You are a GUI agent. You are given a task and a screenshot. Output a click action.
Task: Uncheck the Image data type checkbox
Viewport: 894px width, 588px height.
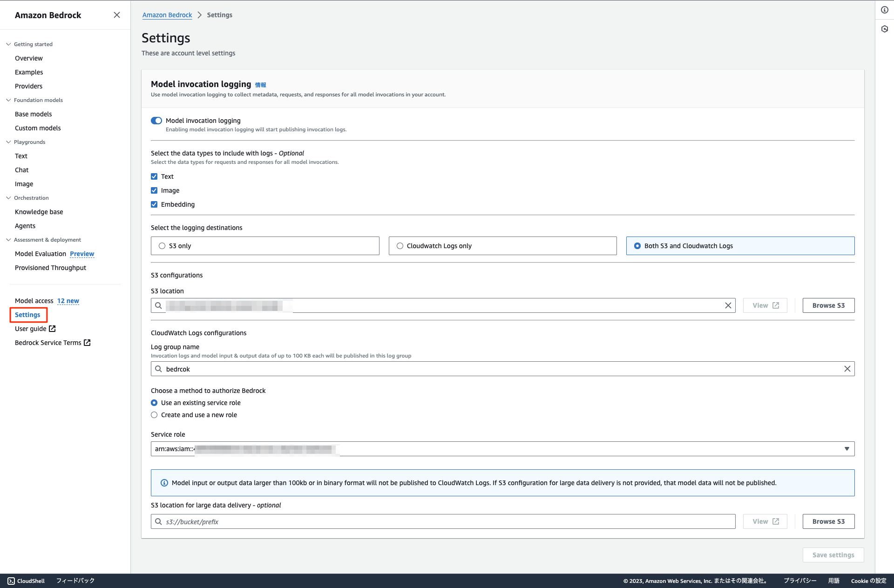(154, 190)
